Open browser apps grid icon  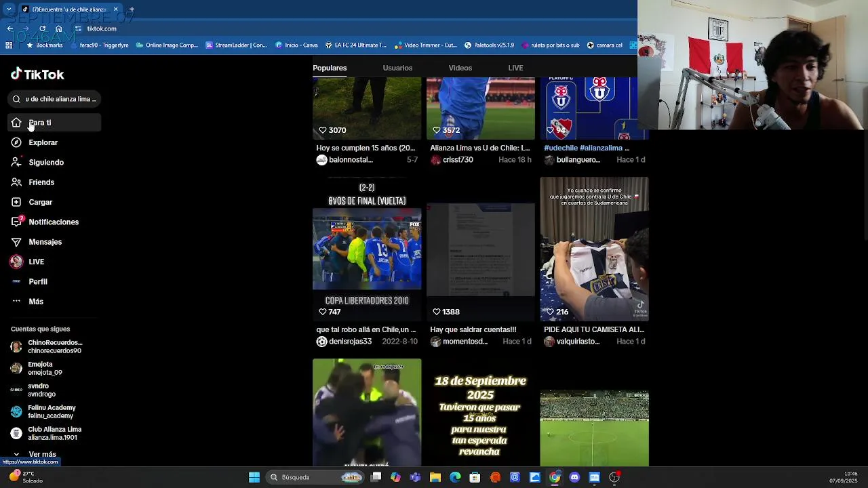pyautogui.click(x=9, y=45)
